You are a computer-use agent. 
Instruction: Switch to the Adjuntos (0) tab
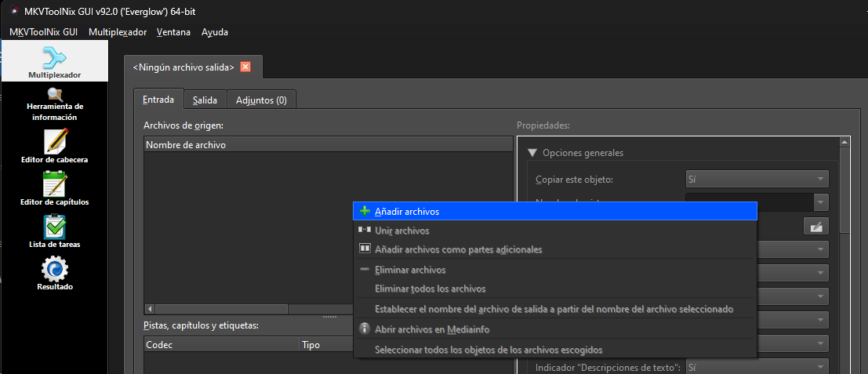261,100
